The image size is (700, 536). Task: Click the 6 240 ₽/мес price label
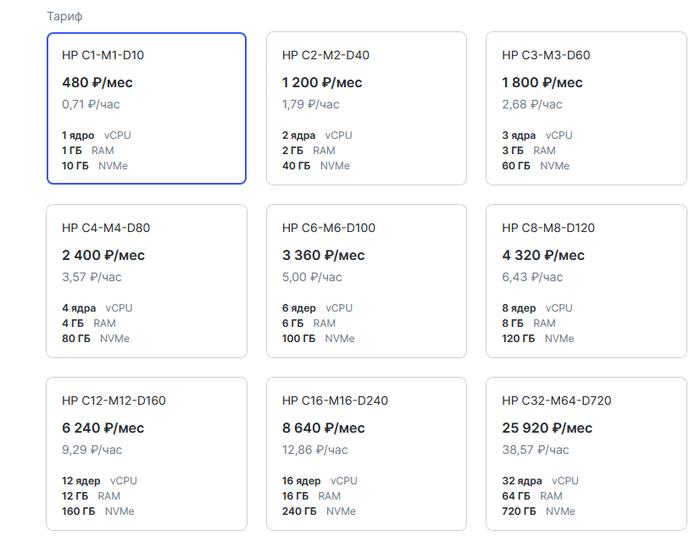click(x=103, y=428)
